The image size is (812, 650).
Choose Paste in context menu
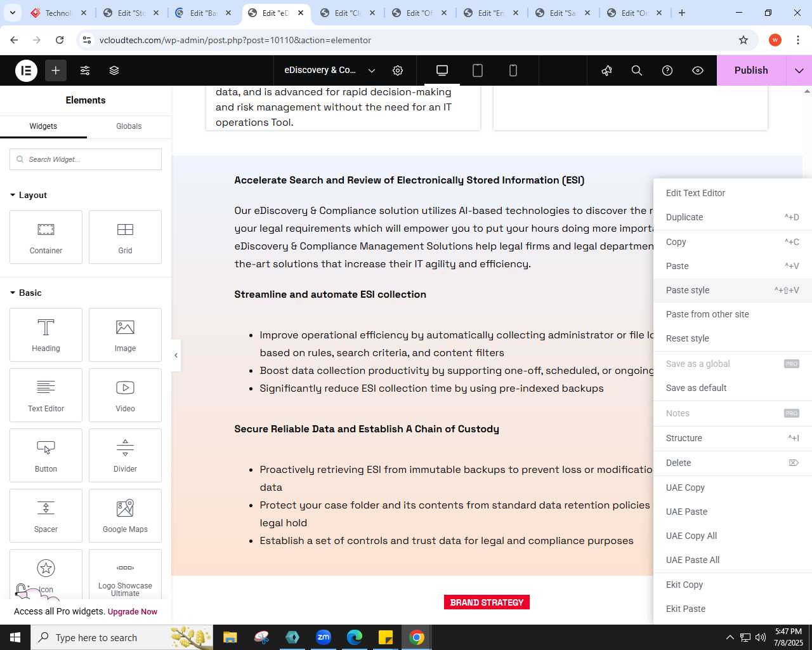(x=733, y=266)
